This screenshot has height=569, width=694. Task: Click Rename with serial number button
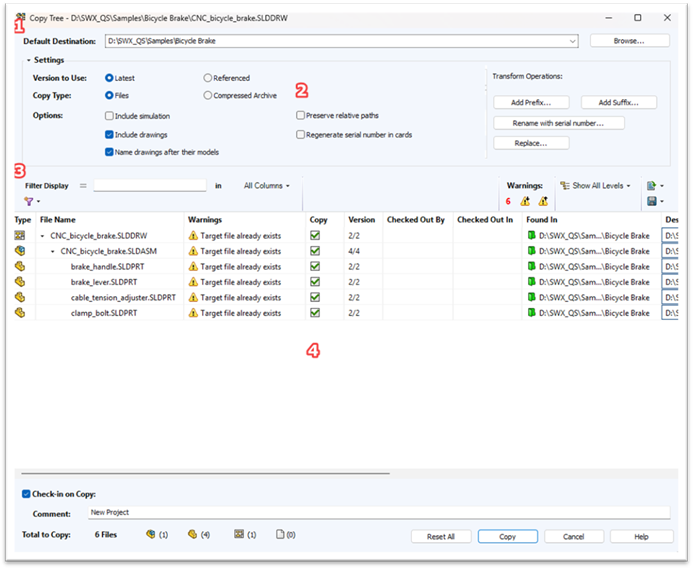[559, 123]
